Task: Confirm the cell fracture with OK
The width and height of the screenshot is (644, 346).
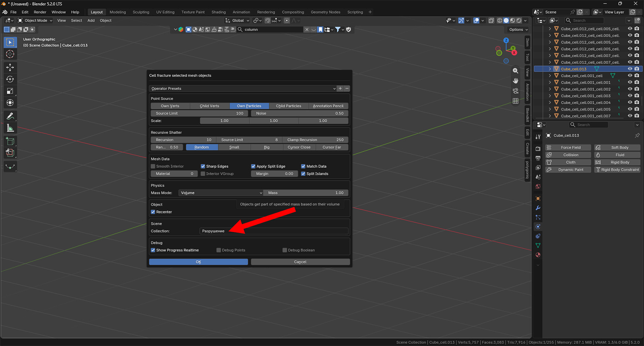Action: coord(198,262)
